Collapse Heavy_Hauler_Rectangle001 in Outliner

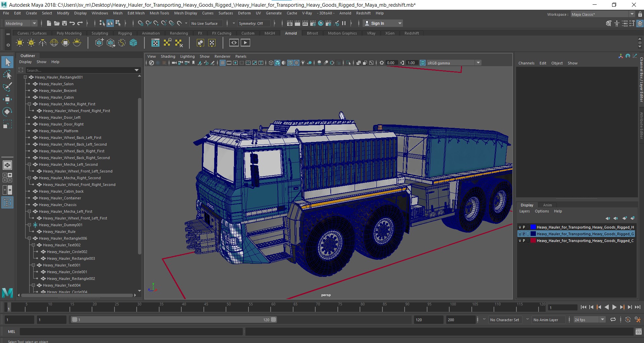coord(25,77)
